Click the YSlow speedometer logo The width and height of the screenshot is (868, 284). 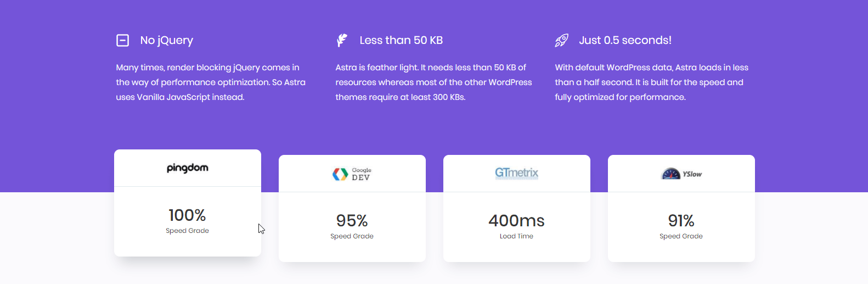coord(670,174)
